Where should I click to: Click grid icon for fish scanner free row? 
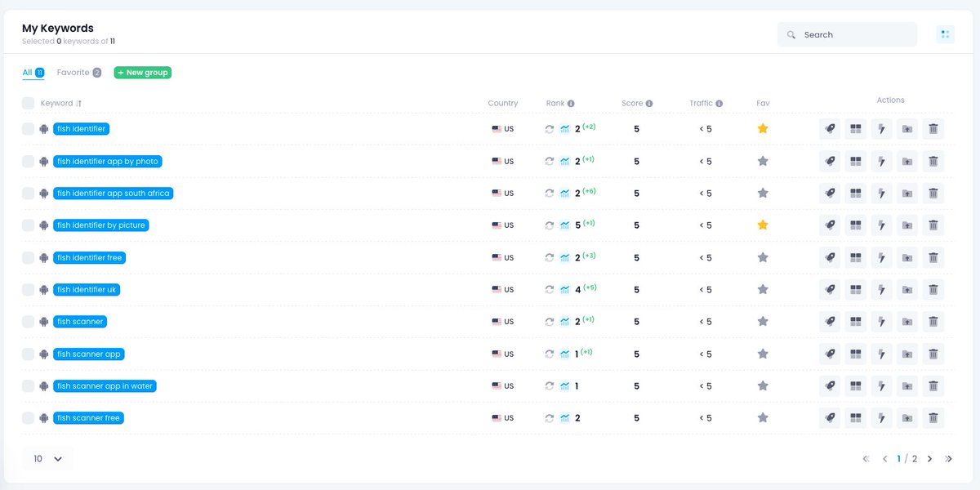click(856, 418)
